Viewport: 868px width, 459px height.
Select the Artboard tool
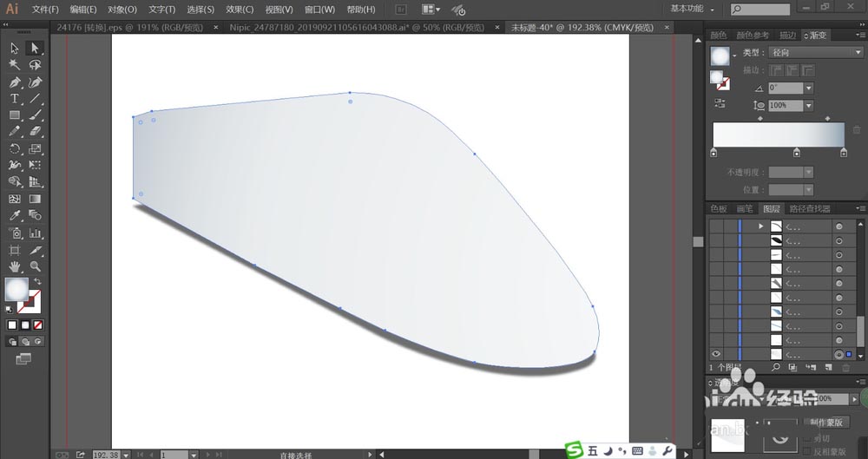pos(15,250)
